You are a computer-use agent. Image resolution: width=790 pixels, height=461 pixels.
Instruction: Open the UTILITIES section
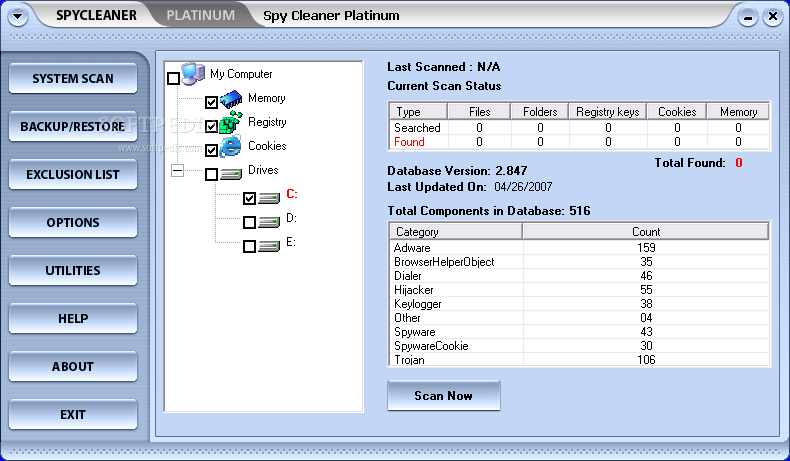pyautogui.click(x=73, y=271)
